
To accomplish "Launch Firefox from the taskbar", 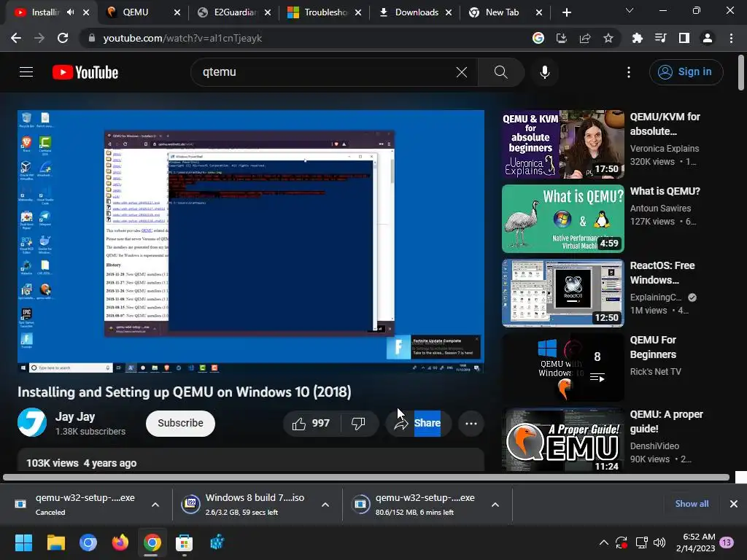I will 120,542.
